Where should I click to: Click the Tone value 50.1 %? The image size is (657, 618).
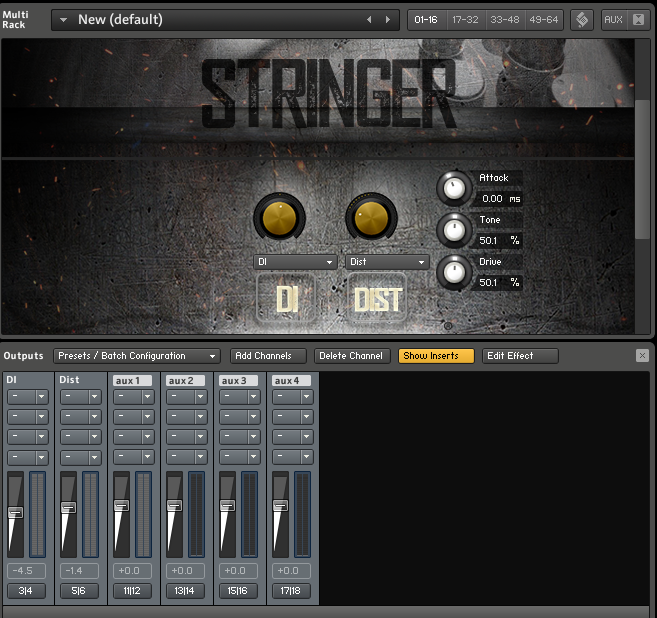499,240
